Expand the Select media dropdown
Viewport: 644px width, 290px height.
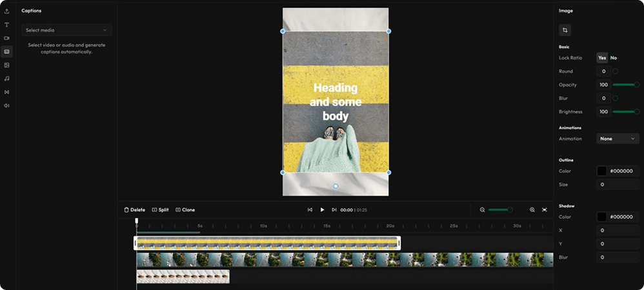click(66, 30)
